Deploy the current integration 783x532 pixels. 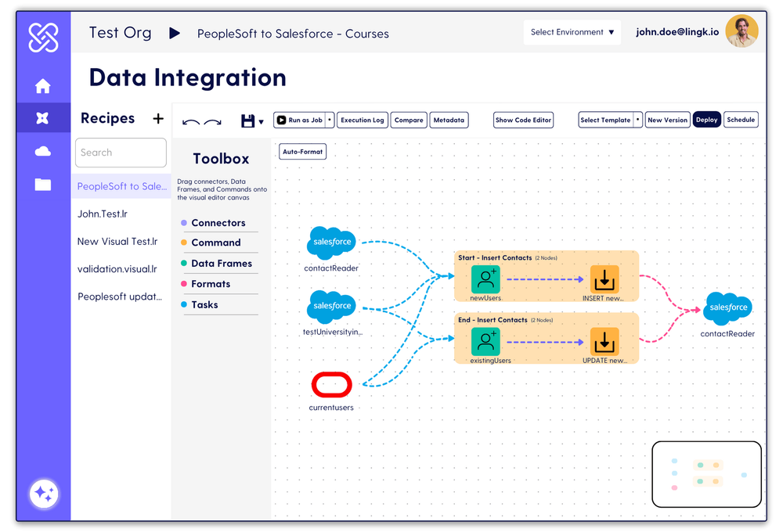706,120
